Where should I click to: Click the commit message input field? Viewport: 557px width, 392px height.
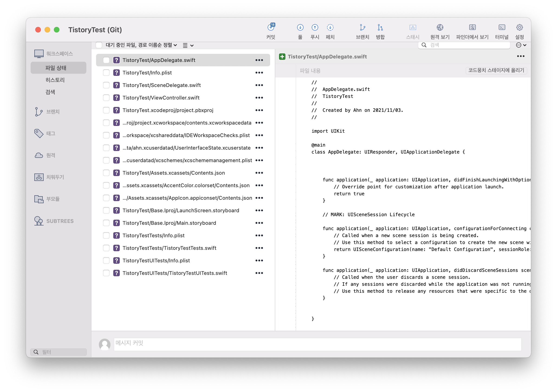[x=317, y=344]
